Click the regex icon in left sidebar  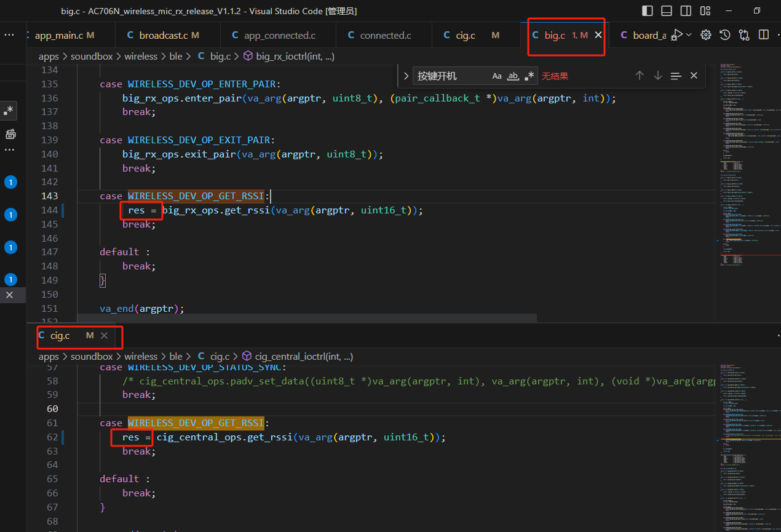(x=9, y=111)
